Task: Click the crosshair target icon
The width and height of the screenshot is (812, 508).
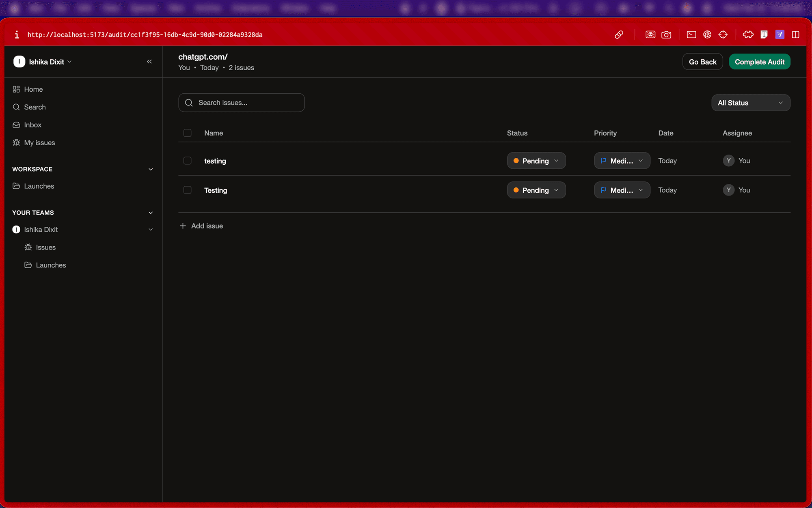Action: coord(723,35)
